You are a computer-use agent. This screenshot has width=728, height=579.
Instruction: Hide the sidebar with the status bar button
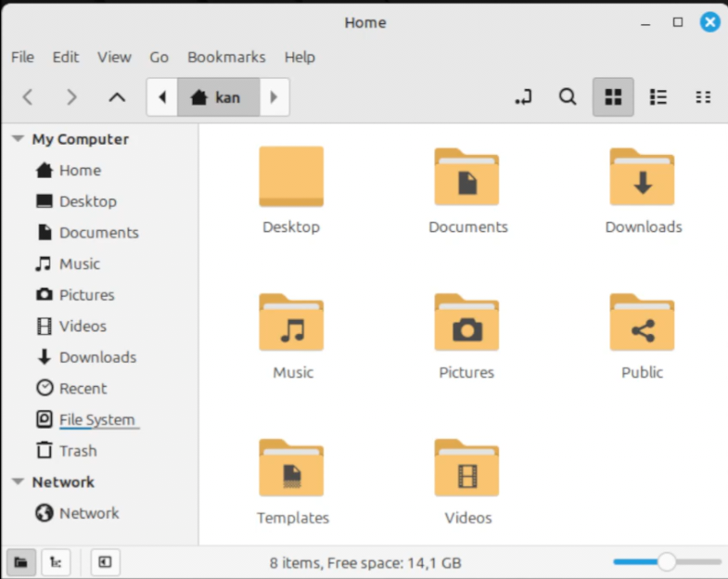tap(106, 562)
